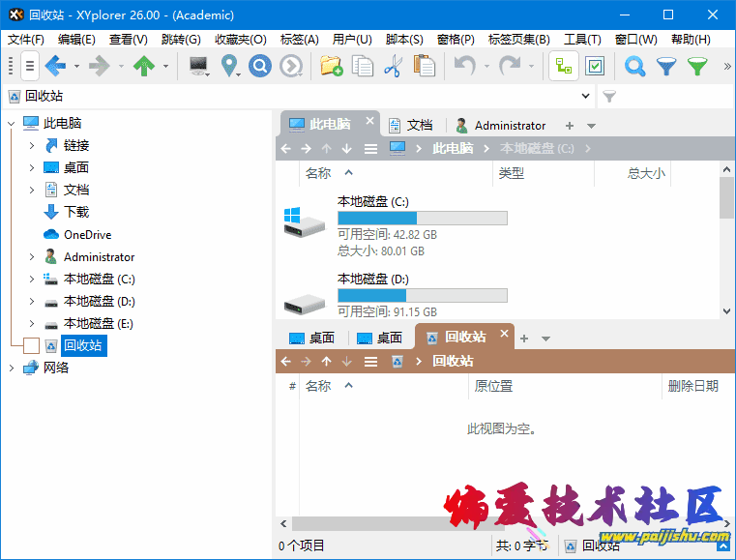Open the 工具(T) menu
This screenshot has width=736, height=560.
[582, 40]
